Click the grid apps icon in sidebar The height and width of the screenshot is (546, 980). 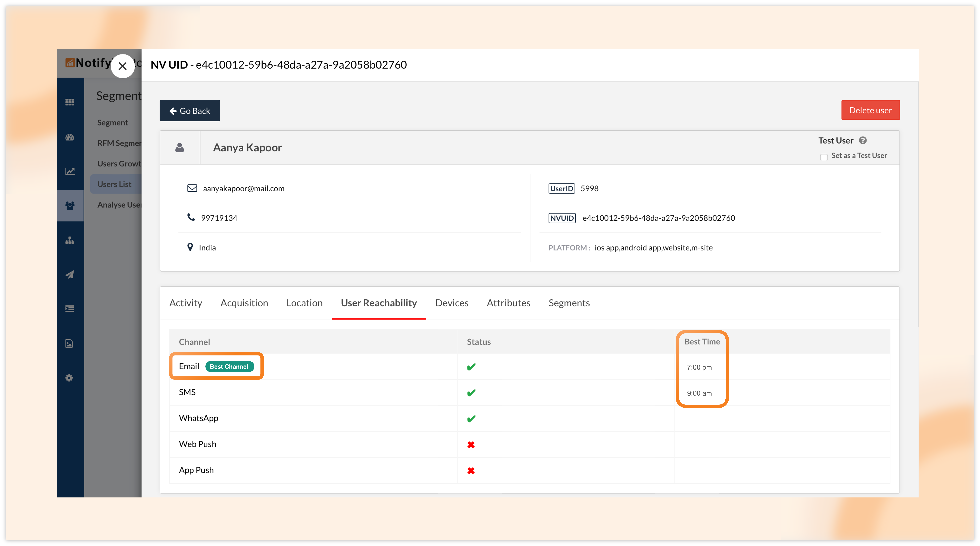(x=70, y=102)
